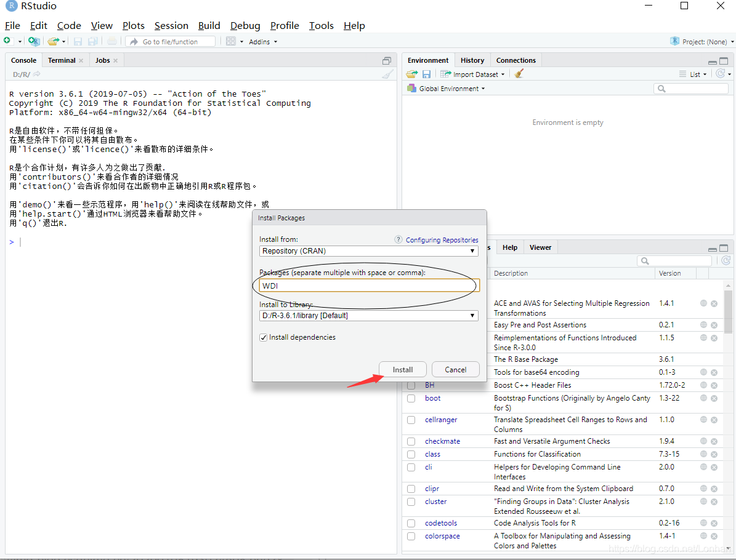Viewport: 736px width, 560px height.
Task: Check the clipr package checkbox
Action: pyautogui.click(x=411, y=489)
